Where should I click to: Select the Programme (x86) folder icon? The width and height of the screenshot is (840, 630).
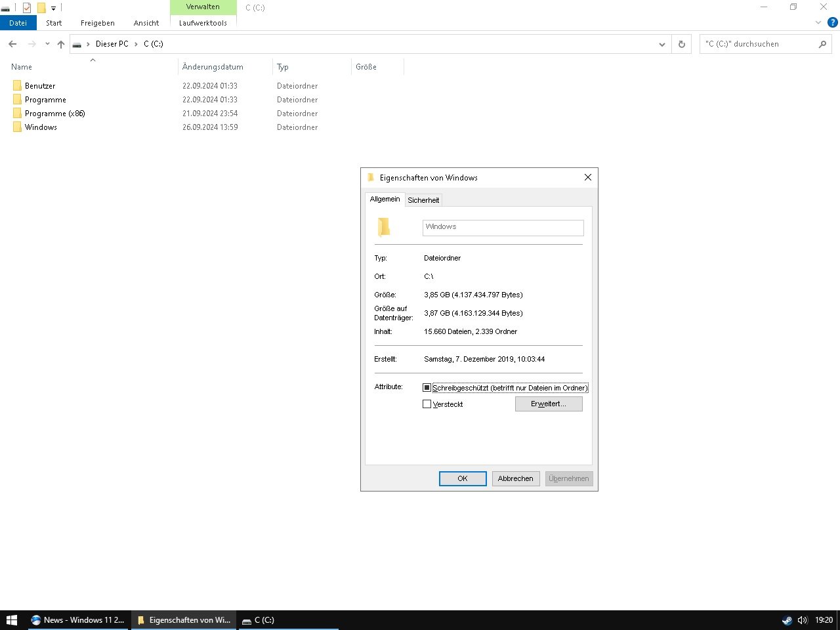tap(17, 114)
